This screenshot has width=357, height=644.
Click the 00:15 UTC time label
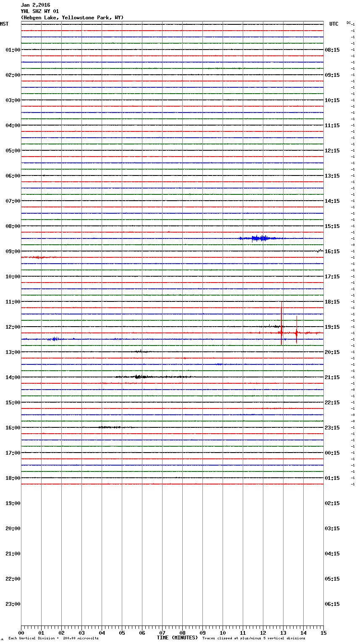[x=332, y=453]
